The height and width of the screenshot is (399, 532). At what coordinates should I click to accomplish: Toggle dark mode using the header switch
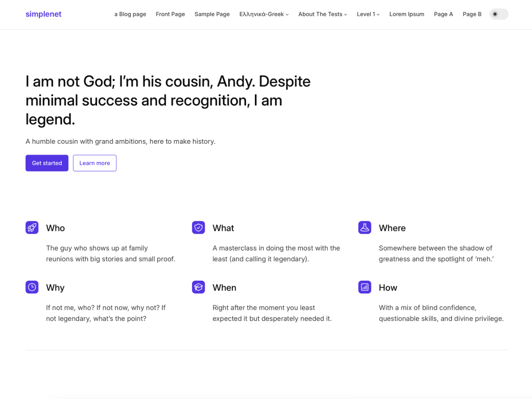(498, 14)
